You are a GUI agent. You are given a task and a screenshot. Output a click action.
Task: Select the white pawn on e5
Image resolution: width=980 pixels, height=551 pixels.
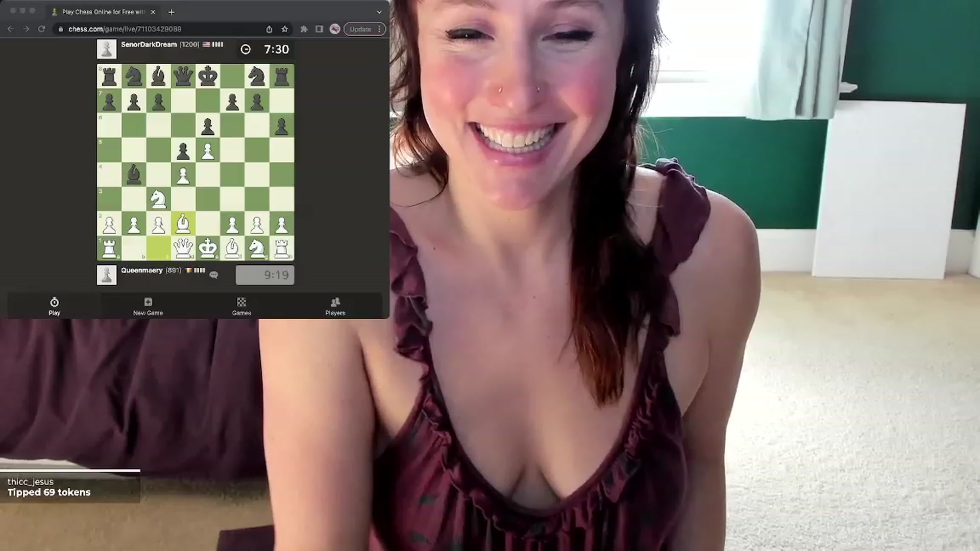click(x=208, y=150)
